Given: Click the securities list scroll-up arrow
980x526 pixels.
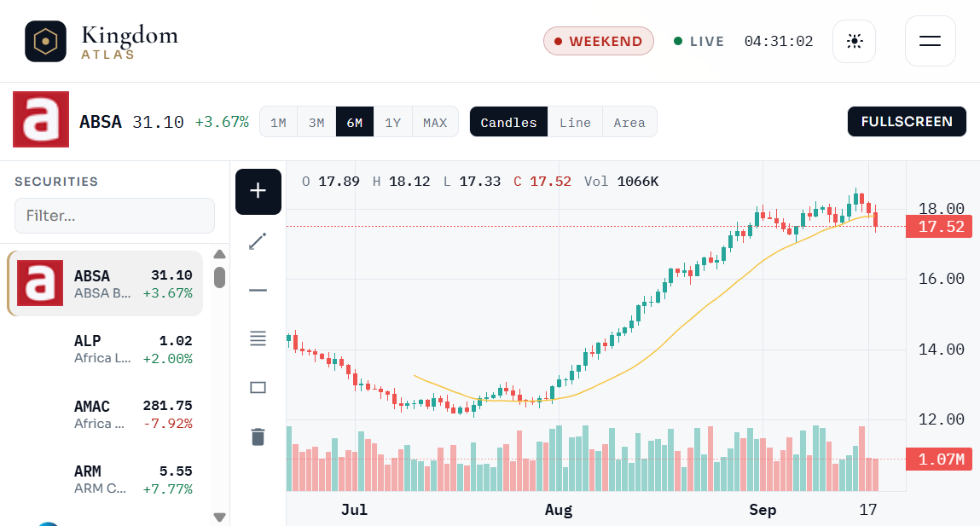Looking at the screenshot, I should click(x=219, y=254).
